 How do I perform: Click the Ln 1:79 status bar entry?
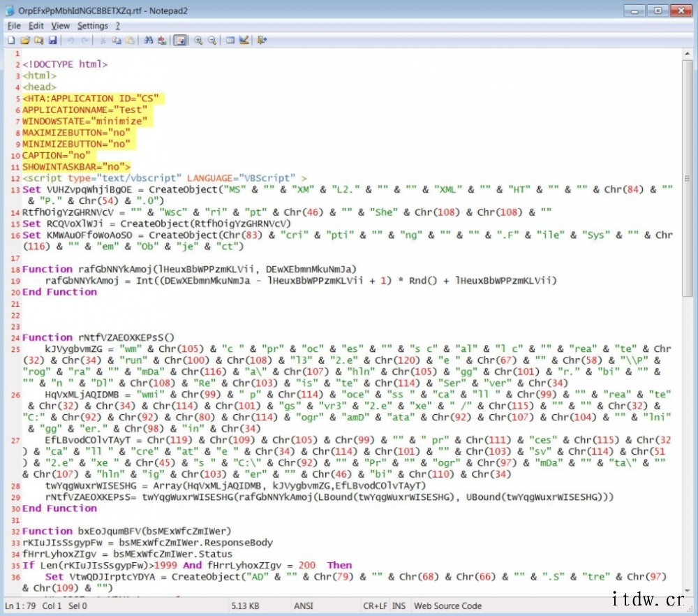[x=20, y=606]
